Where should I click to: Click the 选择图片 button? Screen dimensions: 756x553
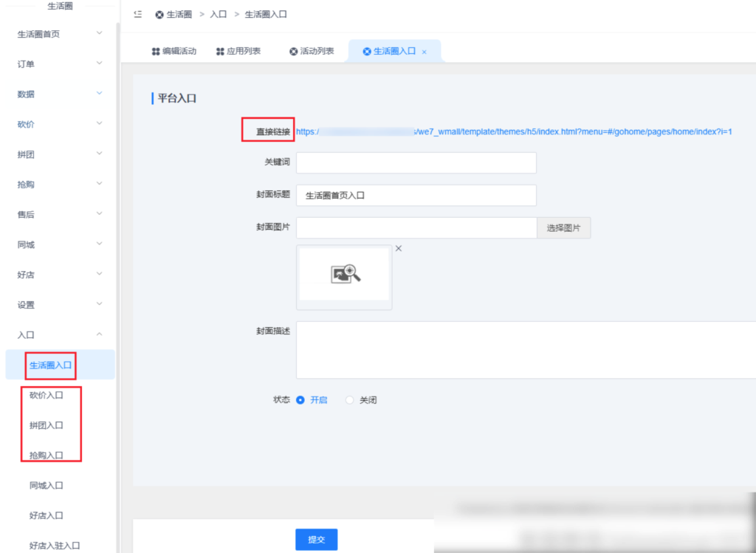pyautogui.click(x=563, y=228)
